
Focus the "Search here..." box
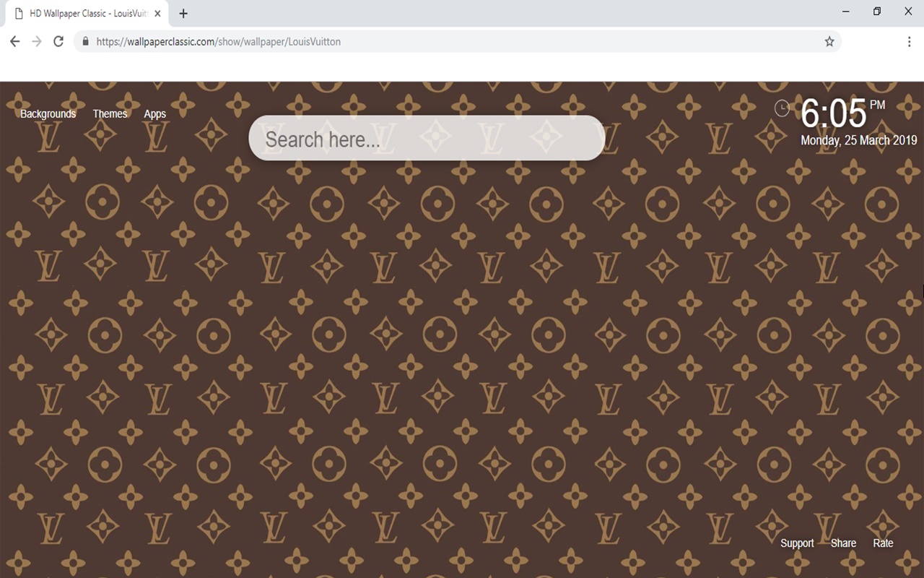pos(426,139)
